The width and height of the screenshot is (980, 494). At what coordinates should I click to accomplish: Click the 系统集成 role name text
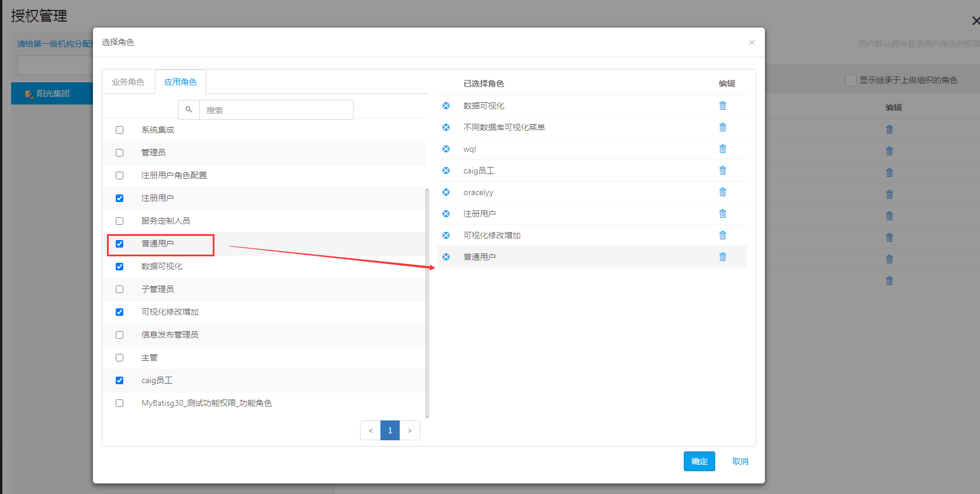(158, 130)
